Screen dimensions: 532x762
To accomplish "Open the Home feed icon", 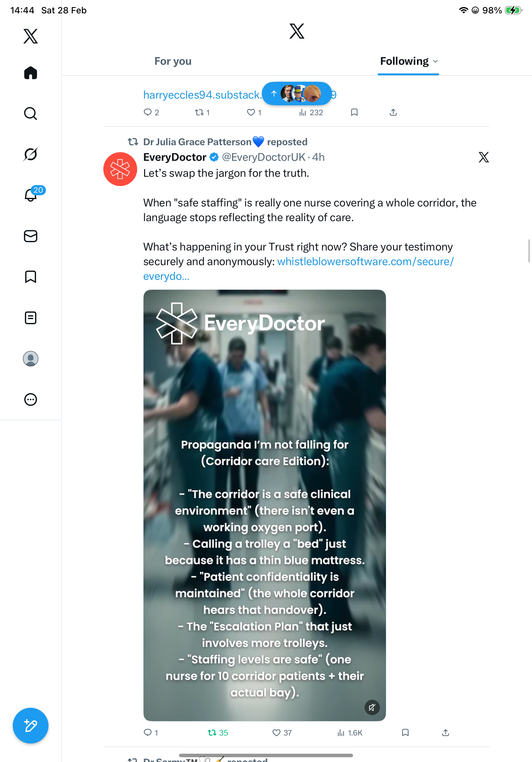I will [x=31, y=73].
